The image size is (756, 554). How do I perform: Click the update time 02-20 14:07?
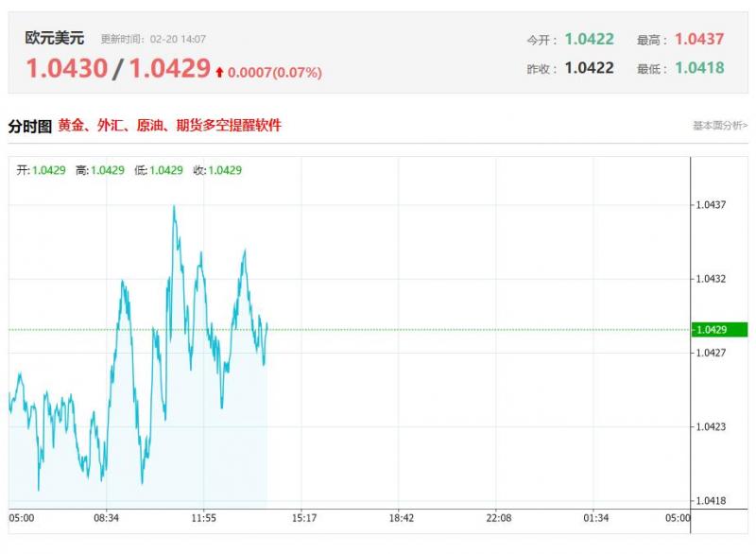(x=178, y=39)
